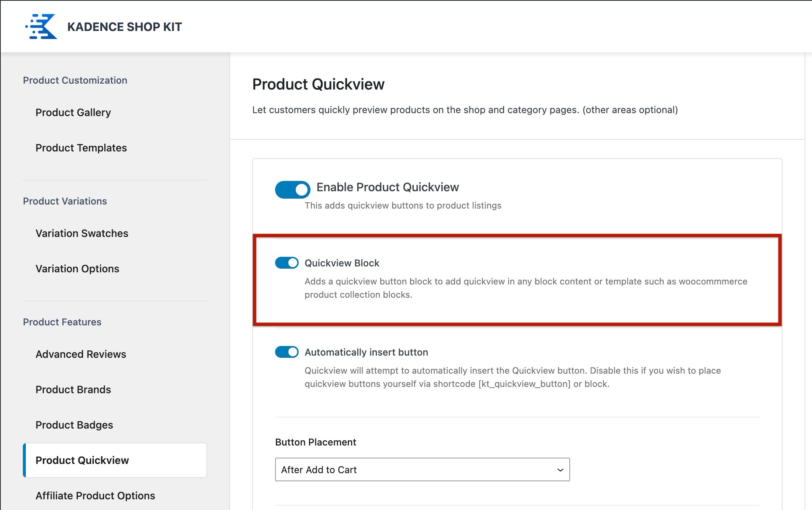Open Product Badges settings
This screenshot has width=812, height=510.
(x=74, y=425)
